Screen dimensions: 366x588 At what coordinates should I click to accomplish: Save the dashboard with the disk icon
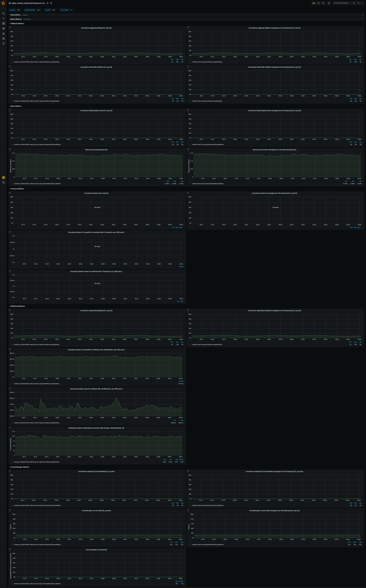click(x=319, y=3)
